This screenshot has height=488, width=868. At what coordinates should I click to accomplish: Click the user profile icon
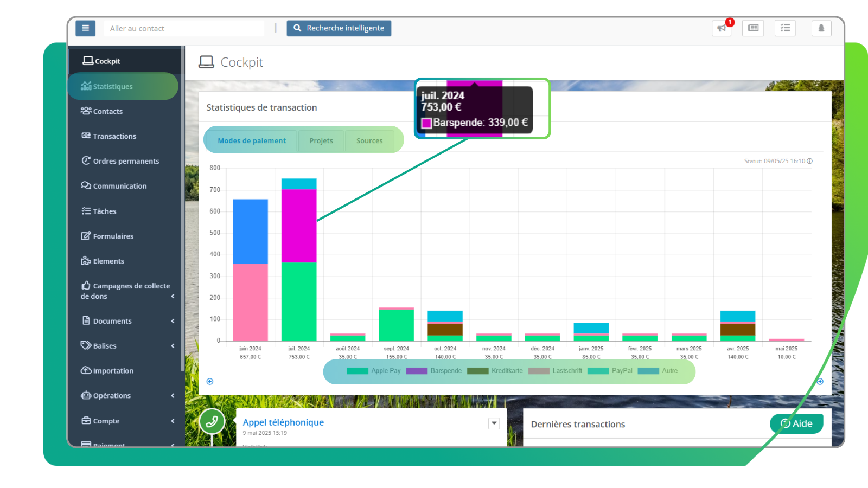click(x=821, y=28)
